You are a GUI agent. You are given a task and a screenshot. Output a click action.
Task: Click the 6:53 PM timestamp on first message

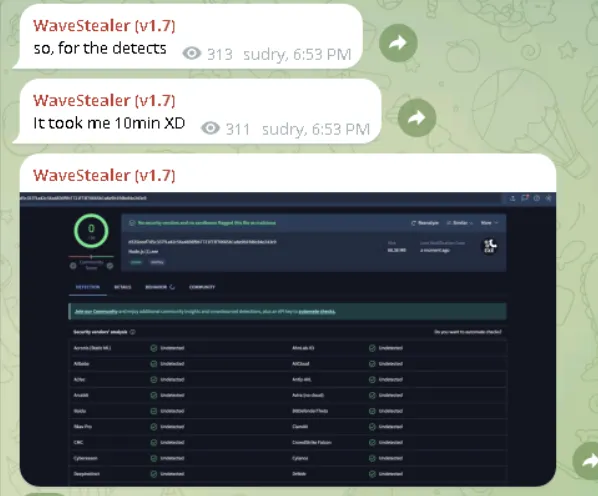tap(322, 55)
